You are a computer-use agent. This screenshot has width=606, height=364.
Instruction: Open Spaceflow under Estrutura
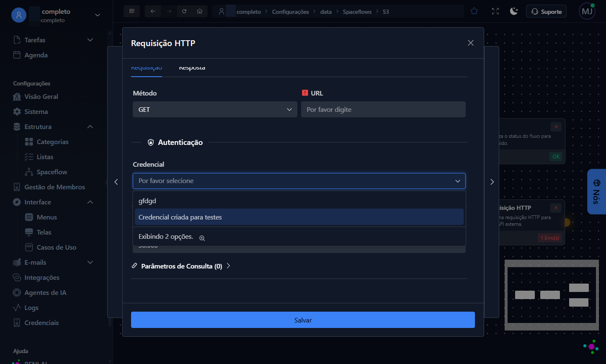(52, 172)
